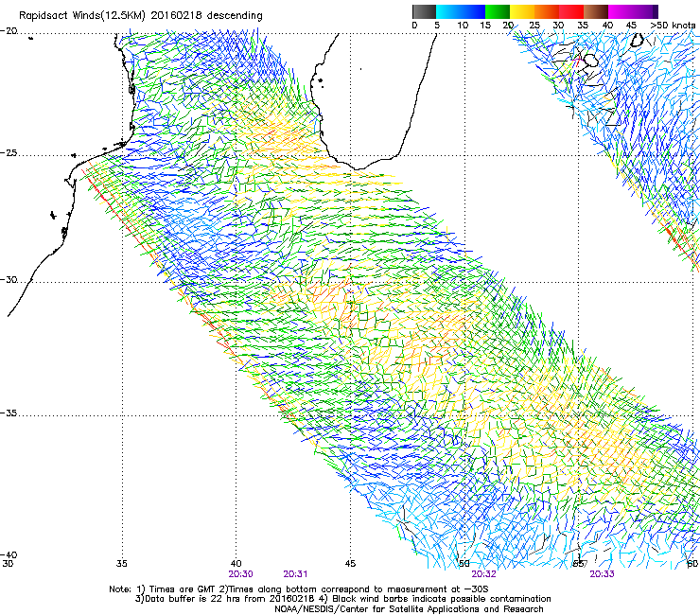Click the longitude label '60' on bottom axis

coord(692,563)
